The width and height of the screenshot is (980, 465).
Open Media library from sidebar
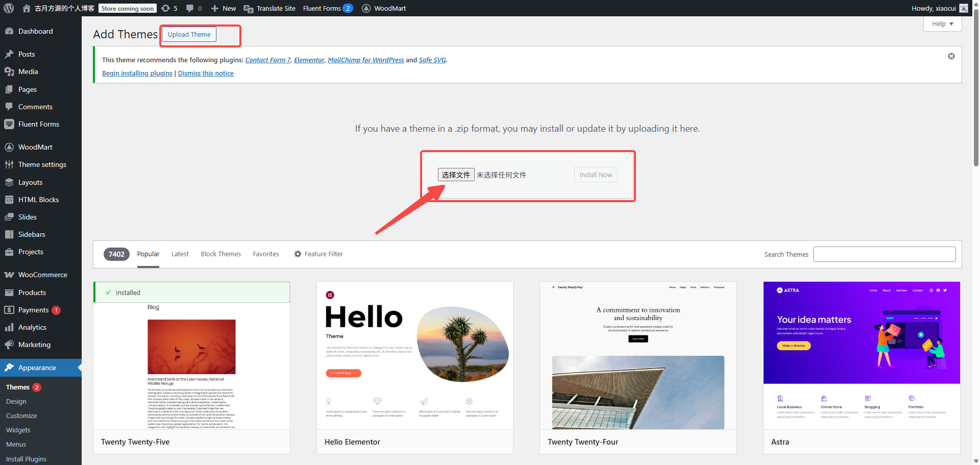pyautogui.click(x=28, y=71)
